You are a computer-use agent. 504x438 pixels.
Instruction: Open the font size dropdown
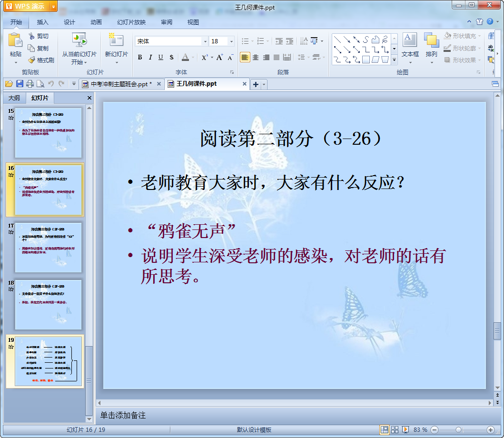(x=231, y=41)
